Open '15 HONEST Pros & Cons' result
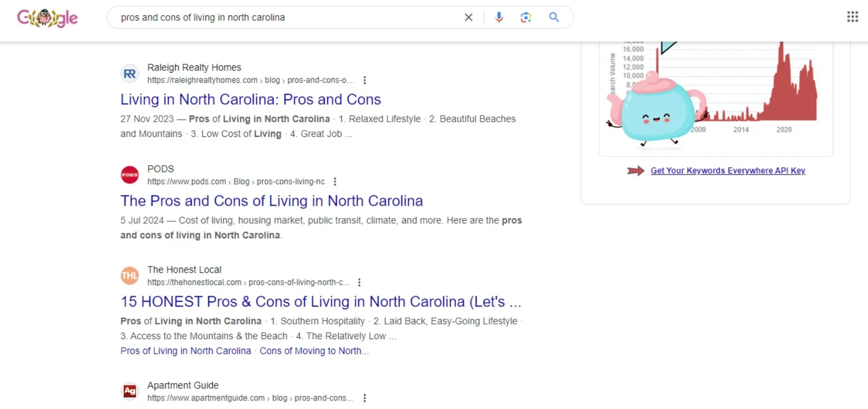The image size is (868, 409). click(321, 302)
